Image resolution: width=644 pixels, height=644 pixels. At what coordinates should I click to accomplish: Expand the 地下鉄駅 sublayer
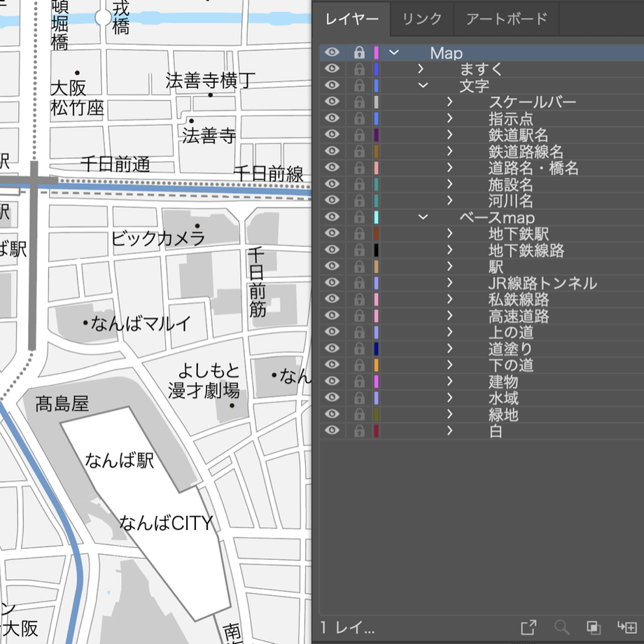pyautogui.click(x=449, y=233)
